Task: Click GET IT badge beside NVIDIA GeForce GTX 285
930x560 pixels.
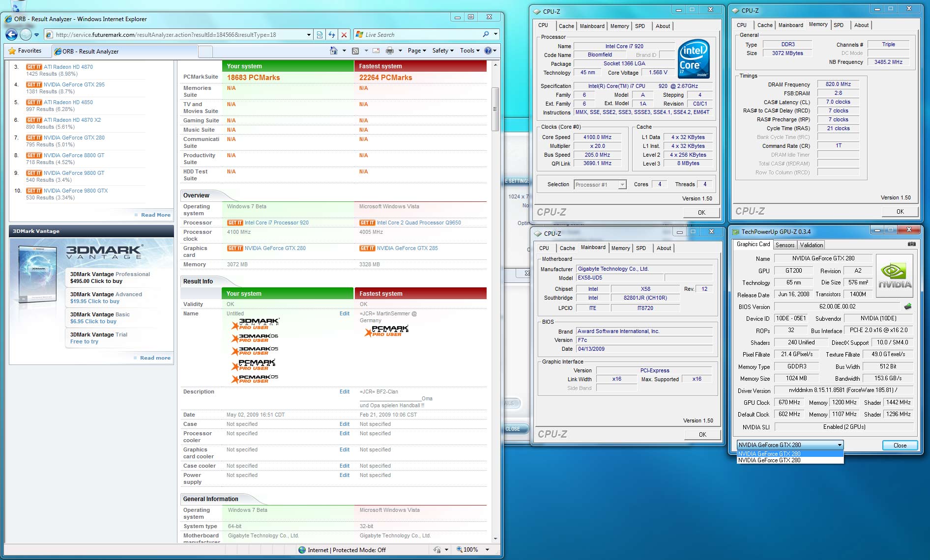Action: 367,248
